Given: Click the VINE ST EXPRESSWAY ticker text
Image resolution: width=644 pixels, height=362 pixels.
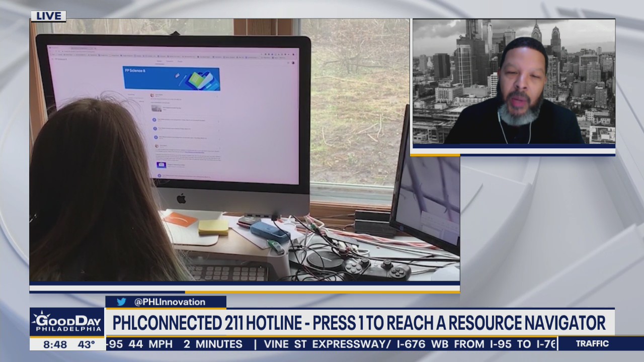Looking at the screenshot, I should point(328,344).
